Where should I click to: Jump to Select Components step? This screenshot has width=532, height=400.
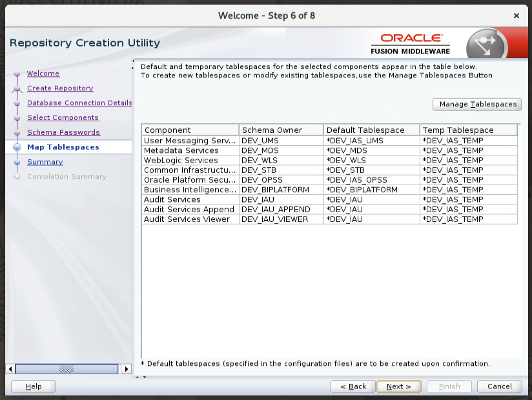pyautogui.click(x=63, y=117)
